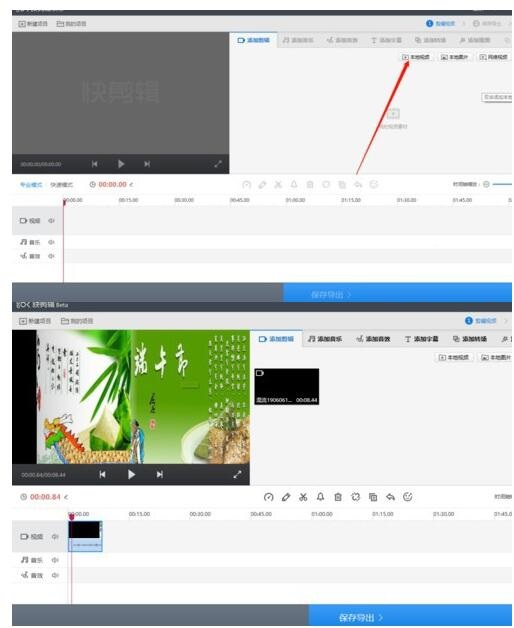Screen dimensions: 514x628
Task: Click 本地视频 button in lower window
Action: pyautogui.click(x=454, y=357)
